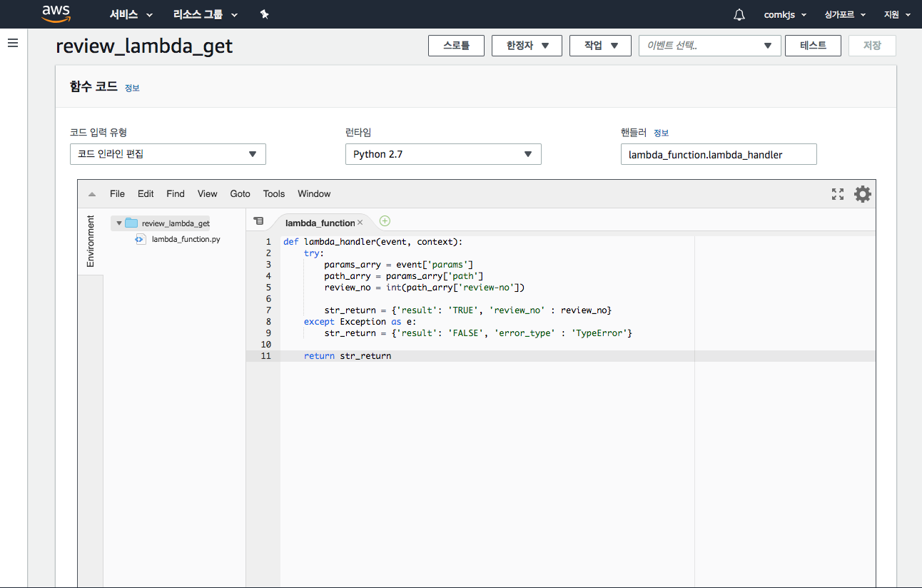
Task: Click the handler input field
Action: 718,155
